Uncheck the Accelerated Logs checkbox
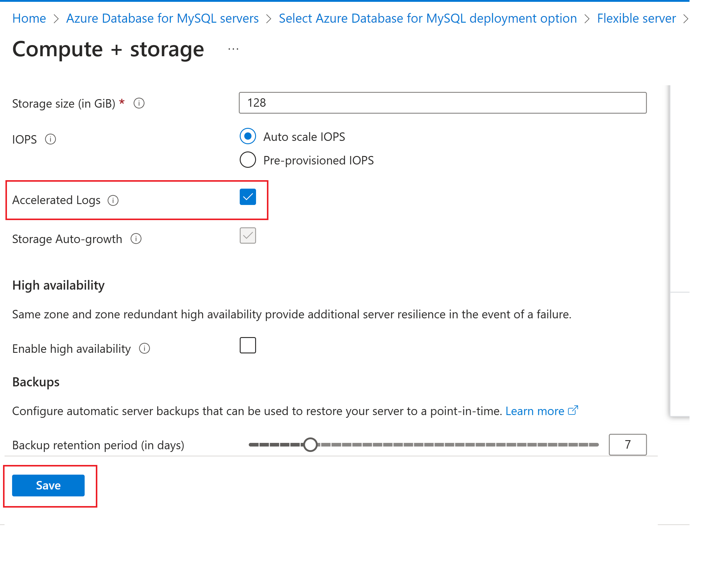This screenshot has width=701, height=588. (x=248, y=197)
